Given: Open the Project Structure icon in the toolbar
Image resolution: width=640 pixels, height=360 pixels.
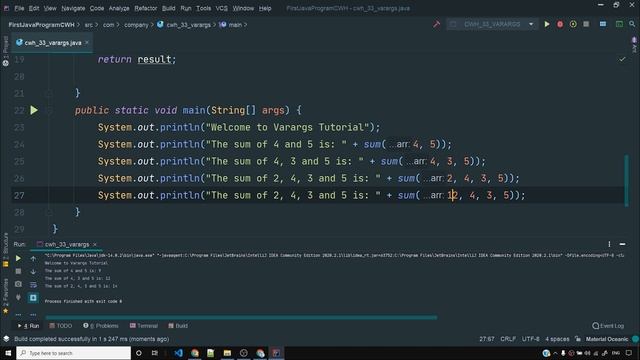Looking at the screenshot, I should 603,24.
